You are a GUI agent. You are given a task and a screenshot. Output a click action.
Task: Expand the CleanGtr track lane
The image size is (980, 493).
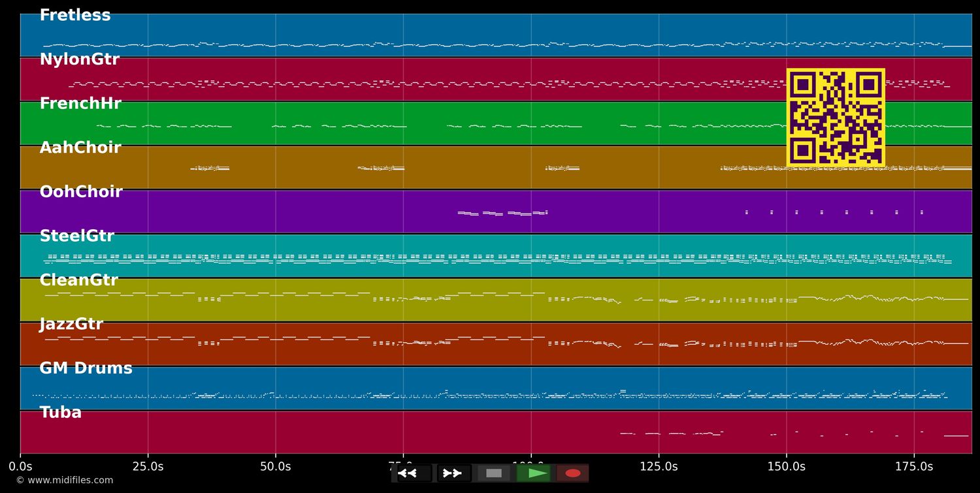click(78, 279)
